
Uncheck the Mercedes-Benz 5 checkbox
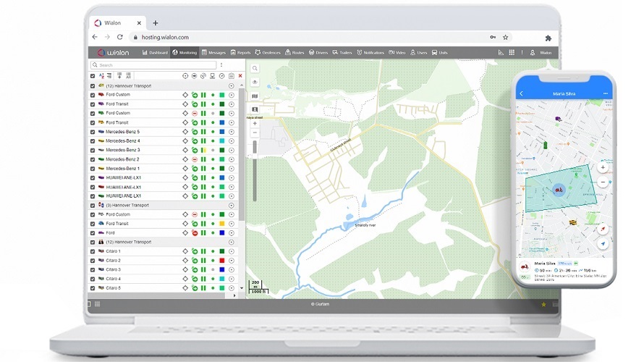coord(92,132)
